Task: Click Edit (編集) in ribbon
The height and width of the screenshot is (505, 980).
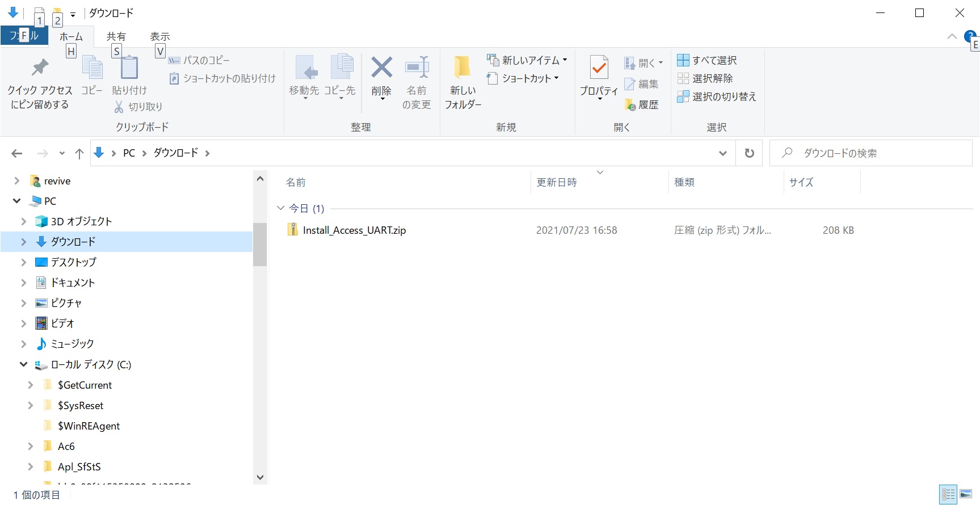Action: click(x=641, y=84)
